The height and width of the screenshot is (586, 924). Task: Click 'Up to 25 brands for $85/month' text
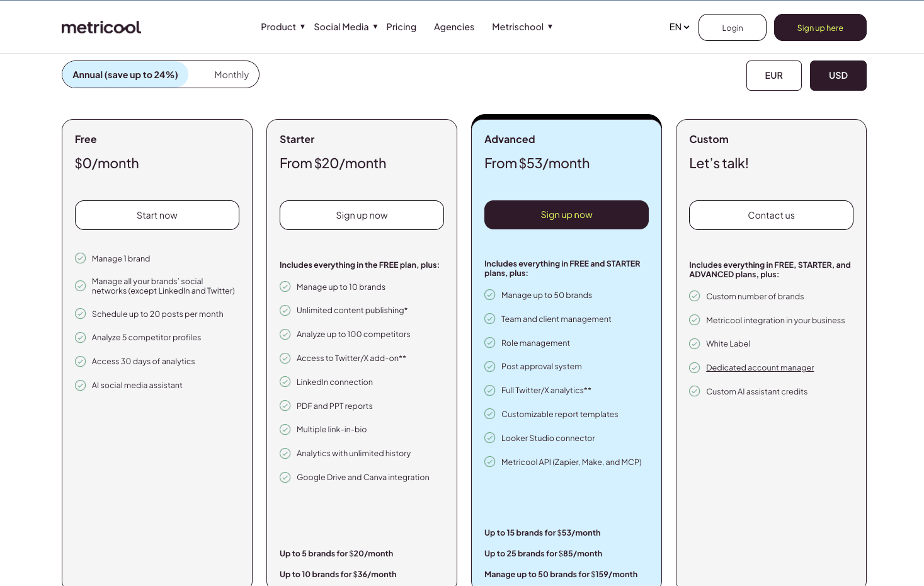pyautogui.click(x=543, y=553)
